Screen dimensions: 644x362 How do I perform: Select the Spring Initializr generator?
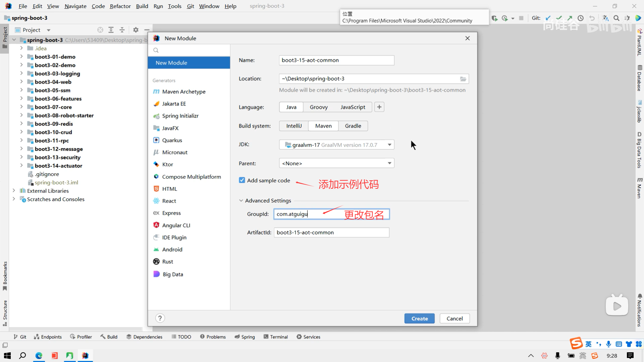pyautogui.click(x=180, y=116)
